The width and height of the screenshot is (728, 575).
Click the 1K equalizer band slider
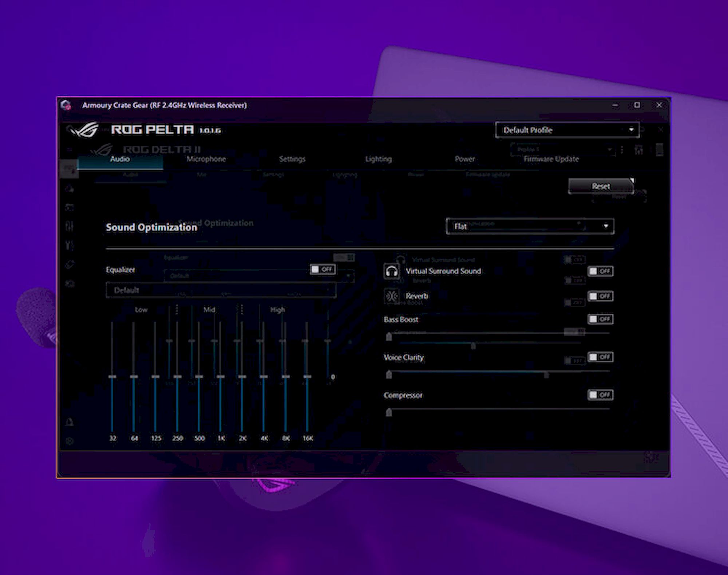pyautogui.click(x=221, y=377)
